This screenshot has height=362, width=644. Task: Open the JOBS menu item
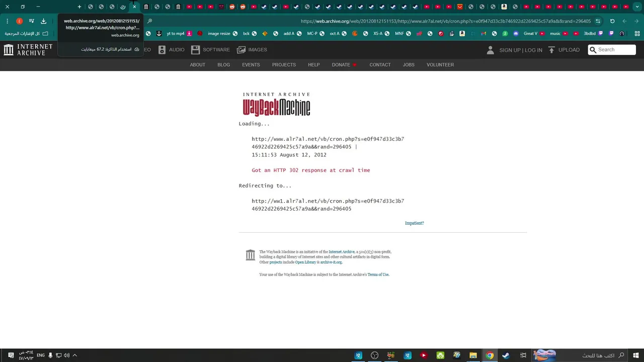[409, 65]
